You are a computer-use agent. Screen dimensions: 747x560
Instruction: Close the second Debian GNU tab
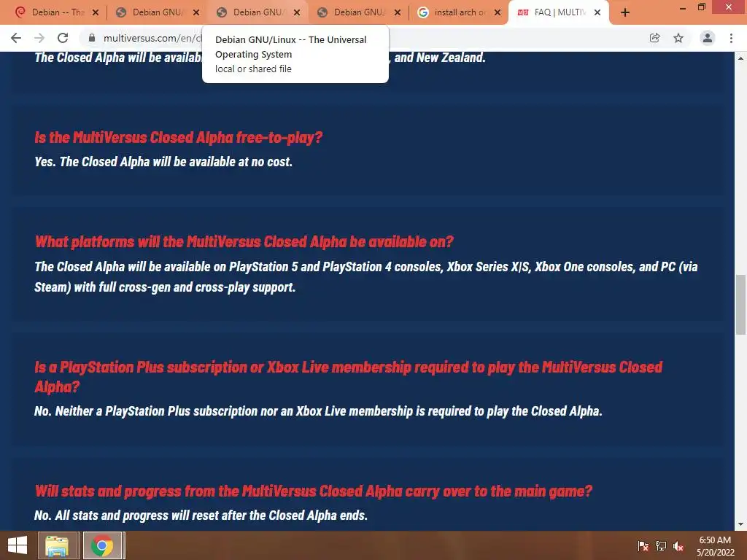coord(196,13)
